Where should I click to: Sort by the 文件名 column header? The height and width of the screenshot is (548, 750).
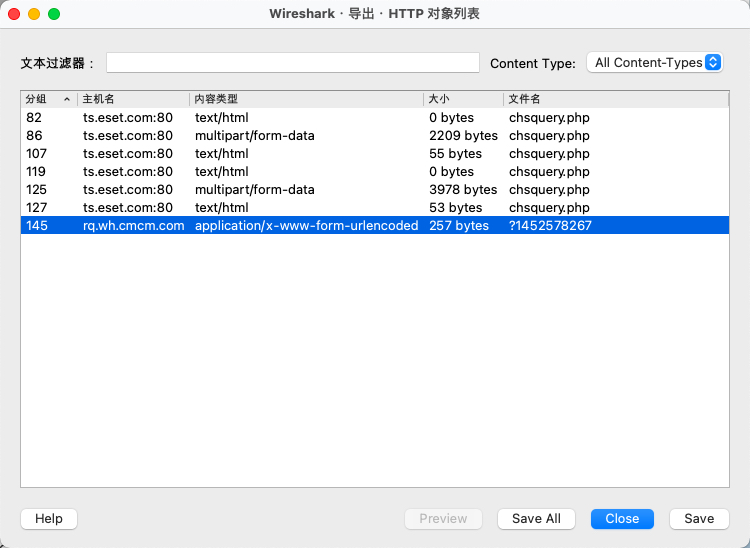click(615, 99)
